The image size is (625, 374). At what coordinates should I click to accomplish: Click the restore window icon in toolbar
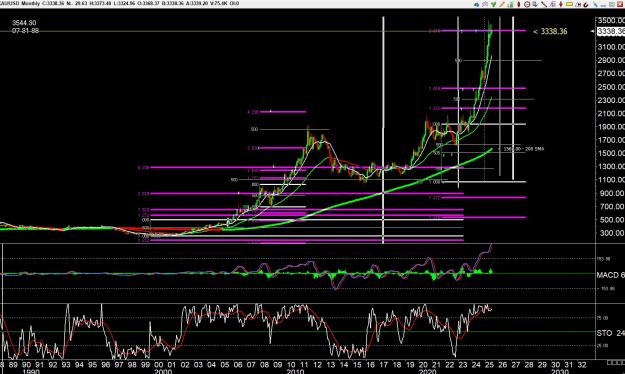(x=612, y=4)
